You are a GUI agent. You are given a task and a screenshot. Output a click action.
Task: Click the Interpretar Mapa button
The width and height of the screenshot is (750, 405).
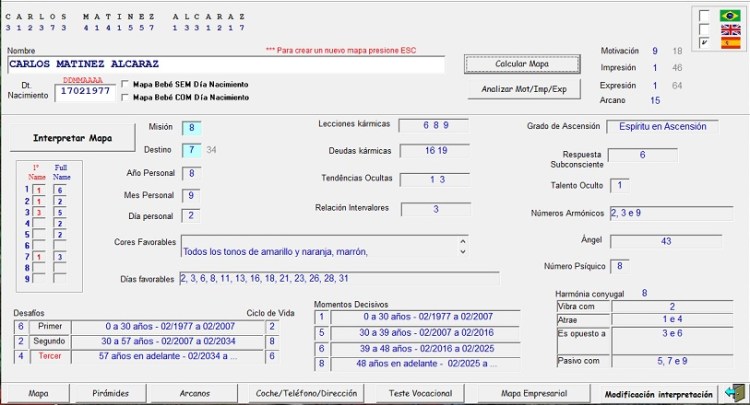(x=70, y=137)
